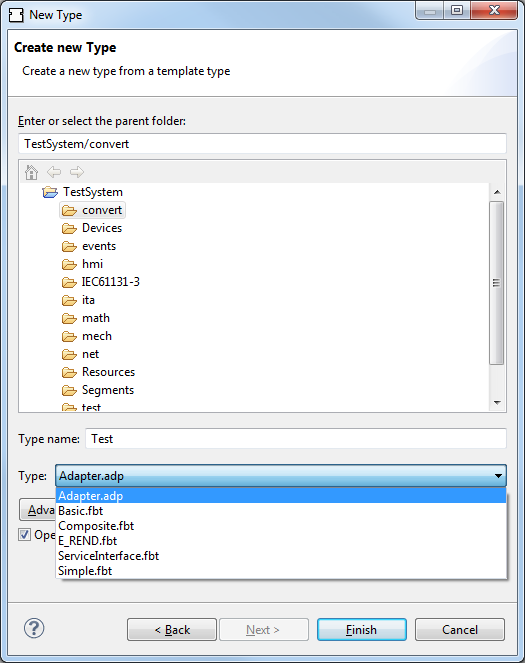The width and height of the screenshot is (525, 663).
Task: Go to previous page with Back button
Action: [172, 630]
